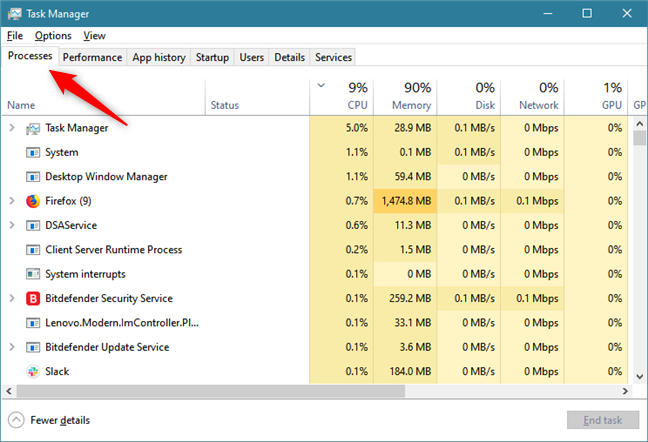Click the Firefox browser icon
The height and width of the screenshot is (442, 648).
click(33, 201)
